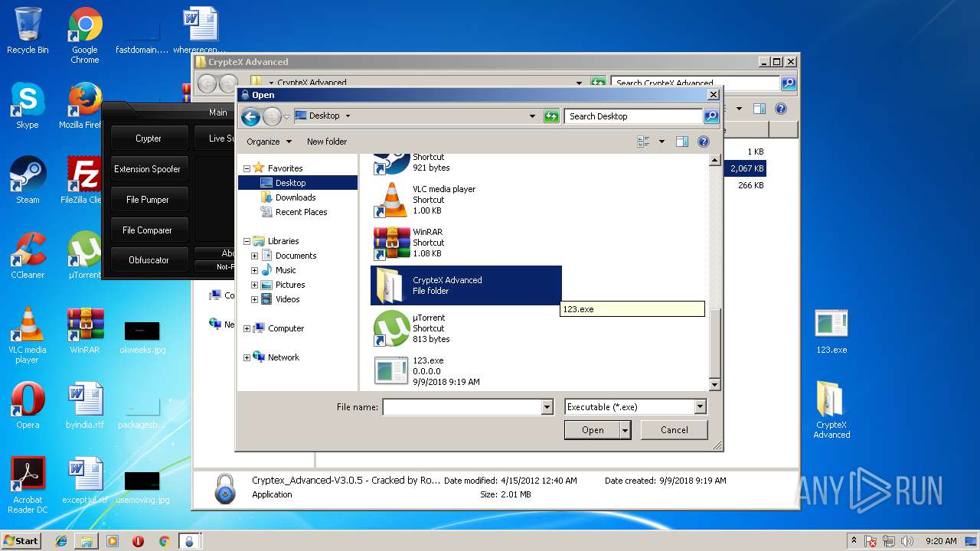Viewport: 980px width, 551px height.
Task: Open VLC media player desktop icon
Action: (x=28, y=335)
